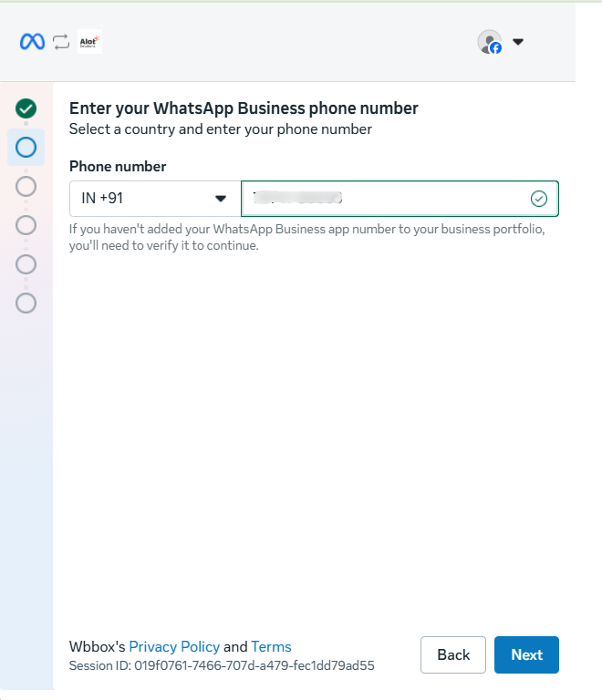Screen dimensions: 602x700
Task: Click the green validation check icon
Action: [539, 199]
